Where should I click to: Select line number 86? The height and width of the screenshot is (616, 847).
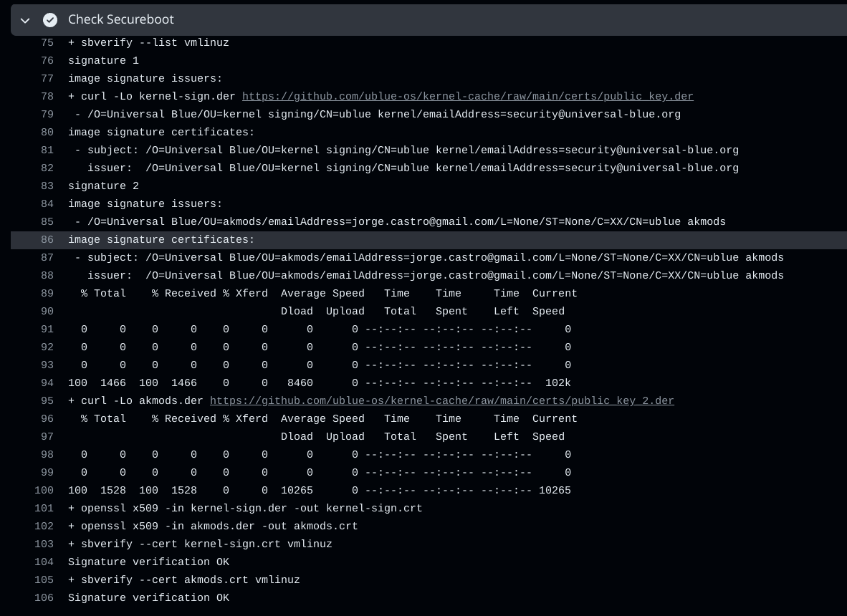(47, 240)
